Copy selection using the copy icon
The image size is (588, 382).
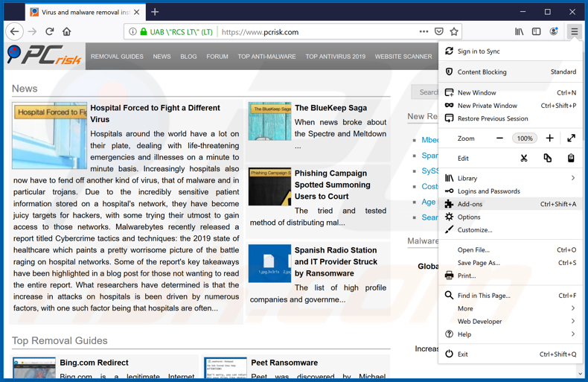tap(548, 159)
